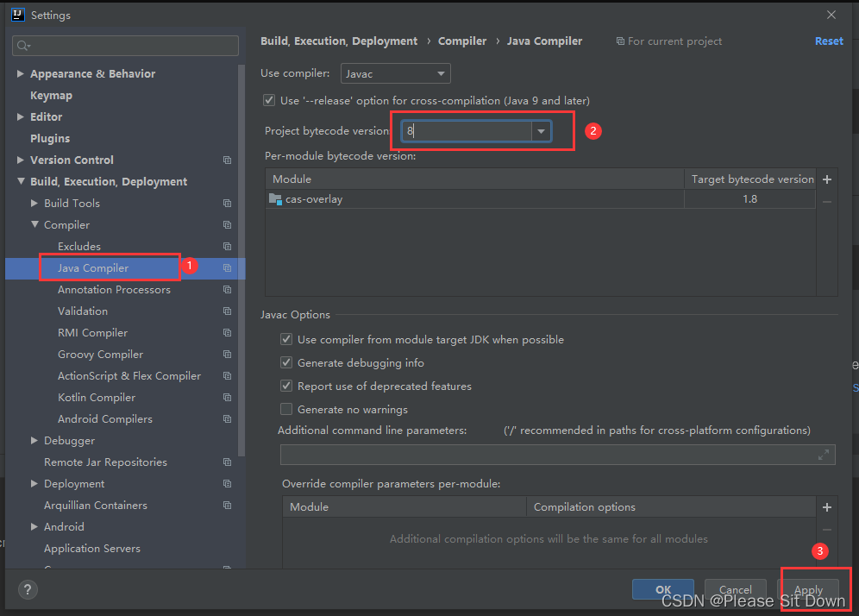Screen dimensions: 859x616
Task: Click the project-level icon beside Build Tools
Action: (x=228, y=204)
